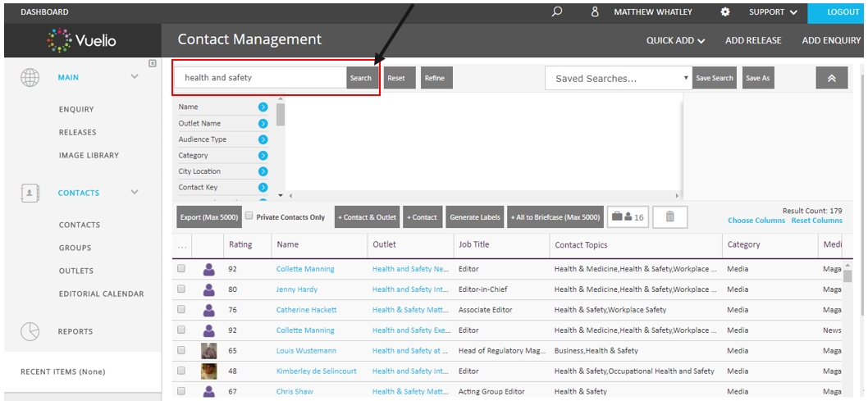Open the briefcase icon showing 16 contacts
This screenshot has height=401, width=868.
coord(628,216)
